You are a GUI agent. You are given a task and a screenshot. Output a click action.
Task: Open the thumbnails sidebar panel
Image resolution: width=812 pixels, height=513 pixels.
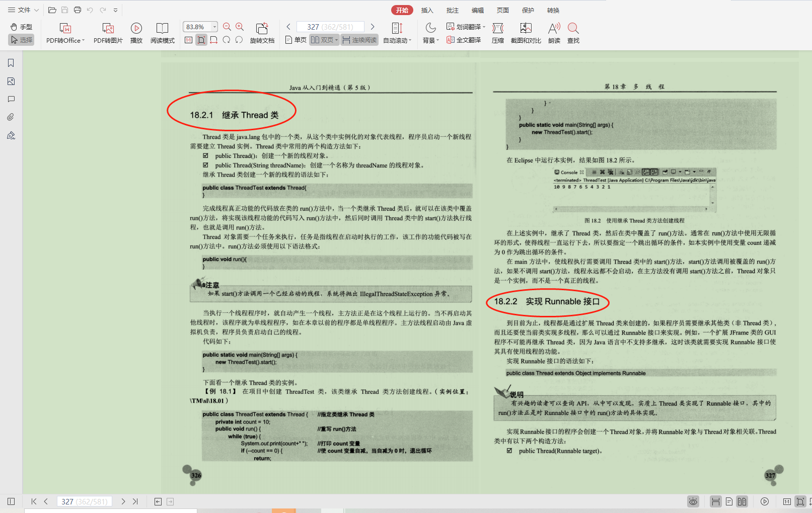click(x=11, y=81)
